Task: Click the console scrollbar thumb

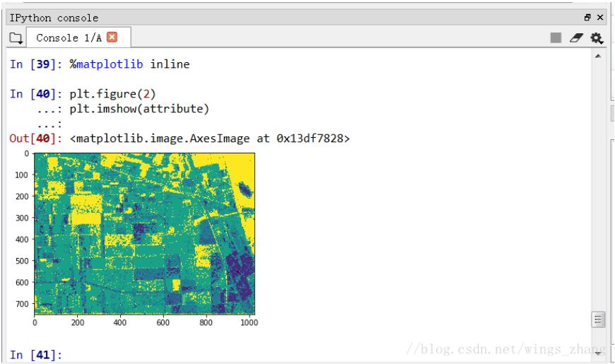Action: click(x=599, y=319)
